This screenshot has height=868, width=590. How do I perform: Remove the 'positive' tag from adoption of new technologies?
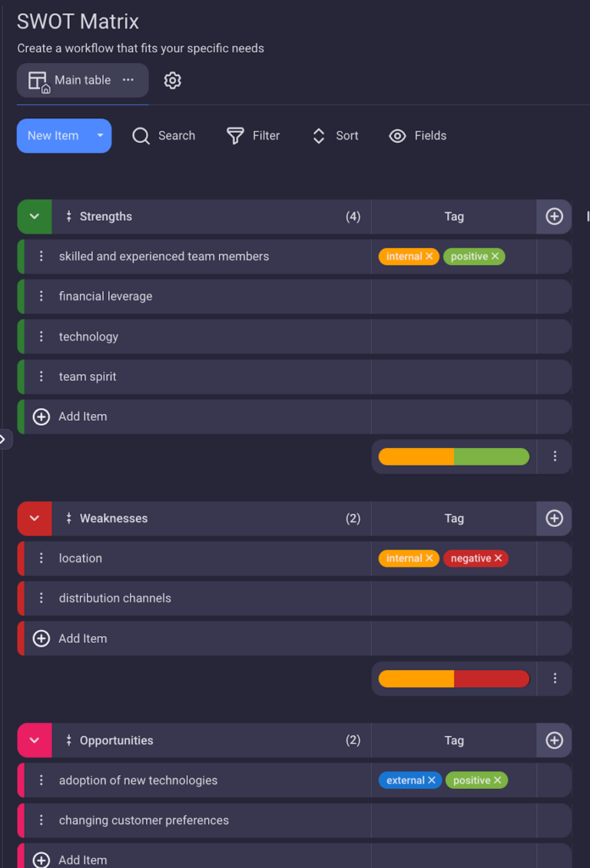(499, 780)
